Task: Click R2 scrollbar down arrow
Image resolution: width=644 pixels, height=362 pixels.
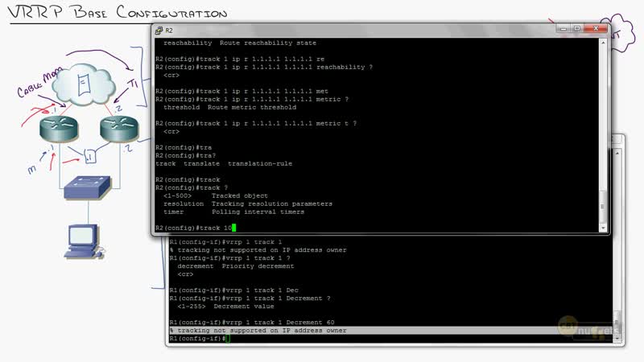Action: [x=603, y=228]
